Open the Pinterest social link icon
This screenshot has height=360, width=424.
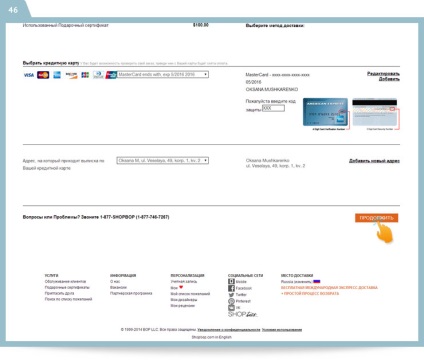click(x=231, y=301)
